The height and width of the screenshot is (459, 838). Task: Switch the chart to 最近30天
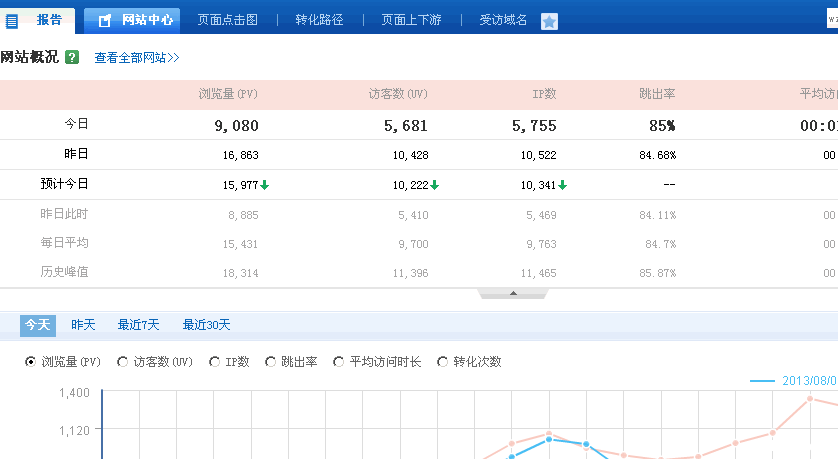pyautogui.click(x=206, y=325)
